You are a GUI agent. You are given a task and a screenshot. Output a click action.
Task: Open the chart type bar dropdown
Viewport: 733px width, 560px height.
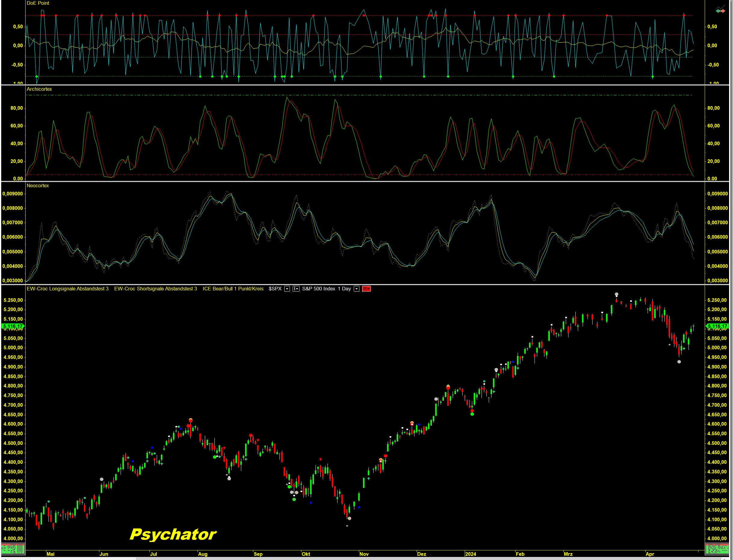click(x=296, y=289)
